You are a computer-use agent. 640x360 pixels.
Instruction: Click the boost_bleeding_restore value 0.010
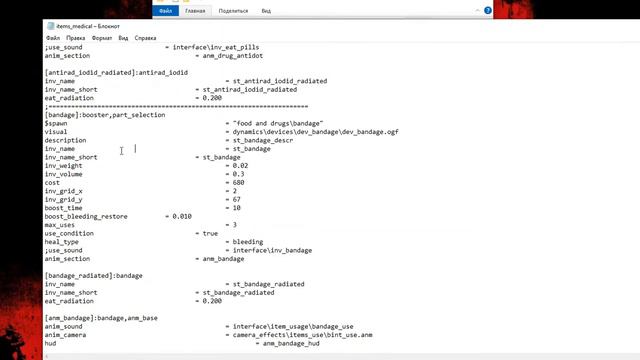(x=182, y=216)
